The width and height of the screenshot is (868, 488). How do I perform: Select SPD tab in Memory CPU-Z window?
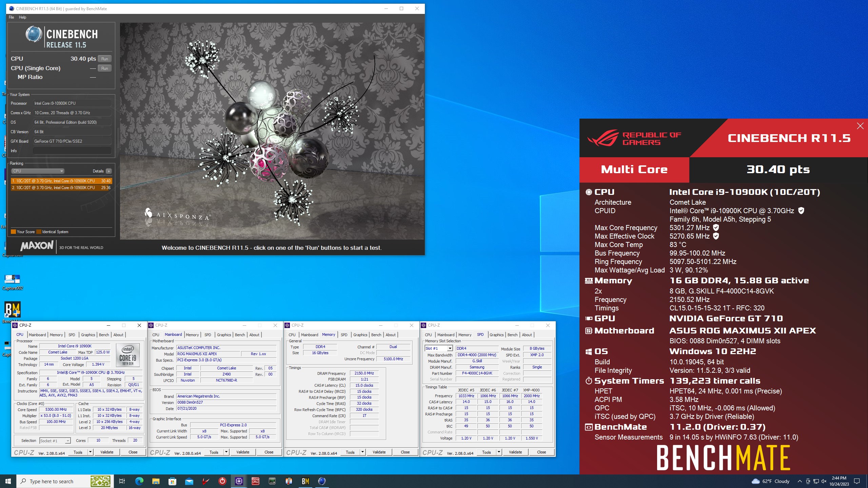coord(344,335)
